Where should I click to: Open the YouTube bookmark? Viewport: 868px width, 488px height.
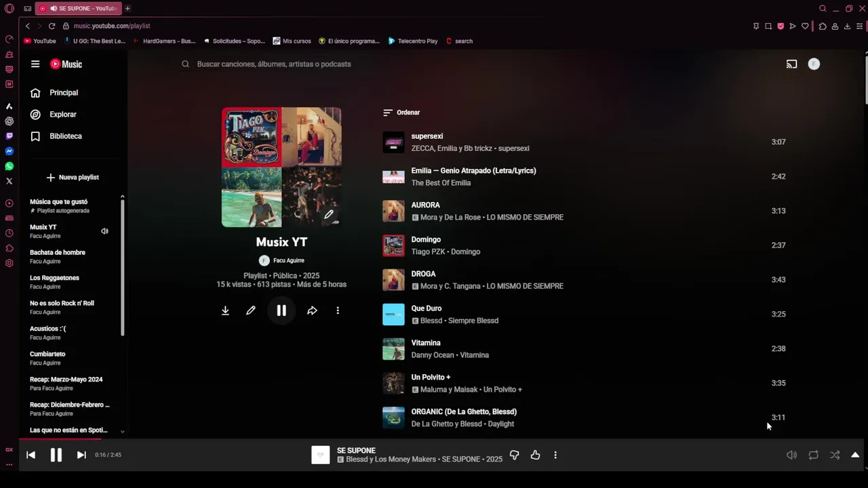coord(40,41)
